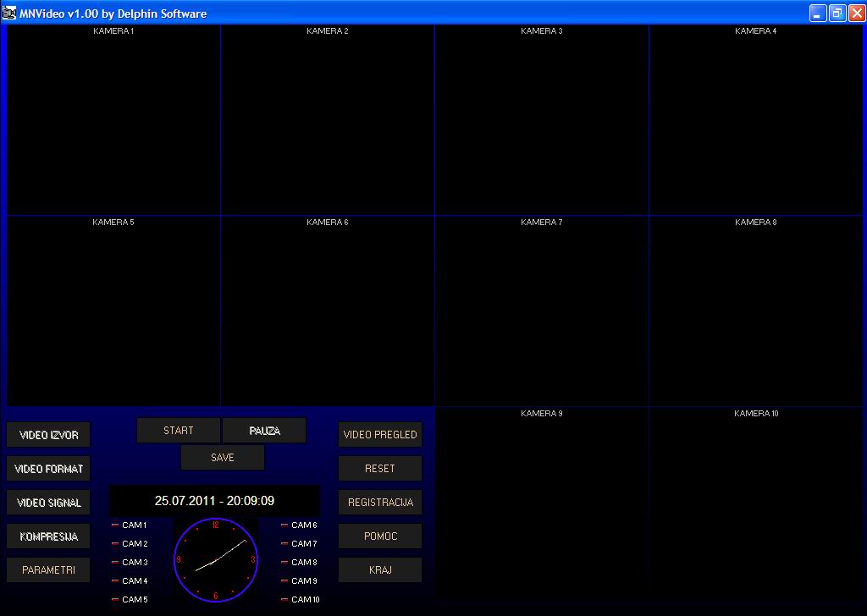This screenshot has width=867, height=616.
Task: Open help via the POMOC button
Action: coord(380,536)
